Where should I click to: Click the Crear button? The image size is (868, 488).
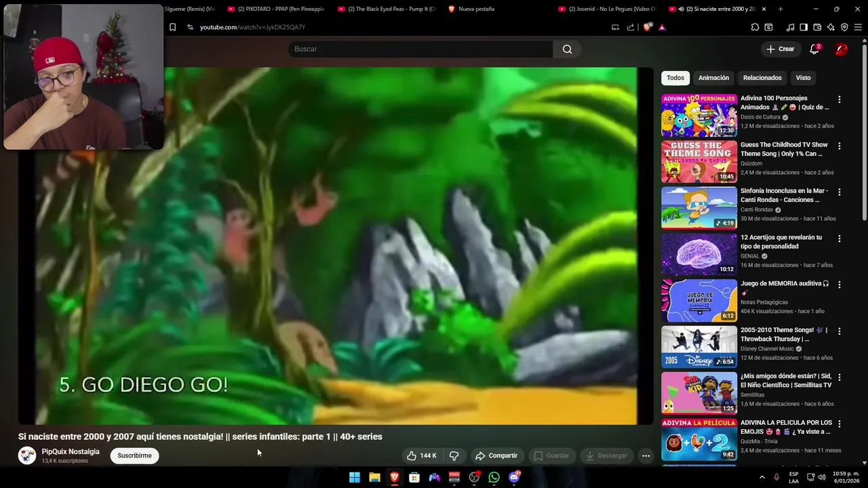(x=780, y=49)
